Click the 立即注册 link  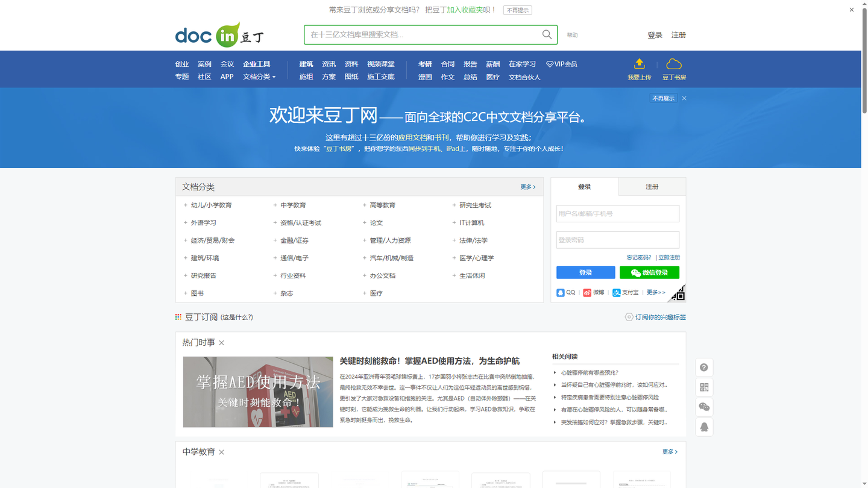pyautogui.click(x=669, y=257)
